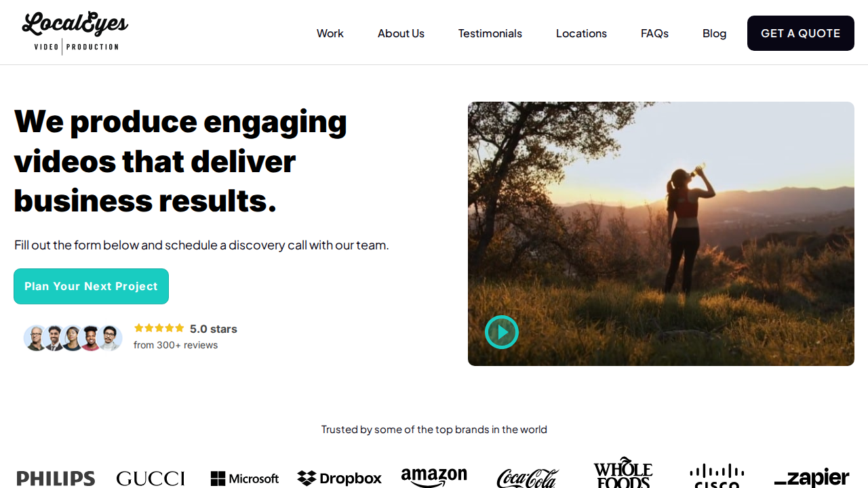Click the Zapier logo

pyautogui.click(x=812, y=479)
